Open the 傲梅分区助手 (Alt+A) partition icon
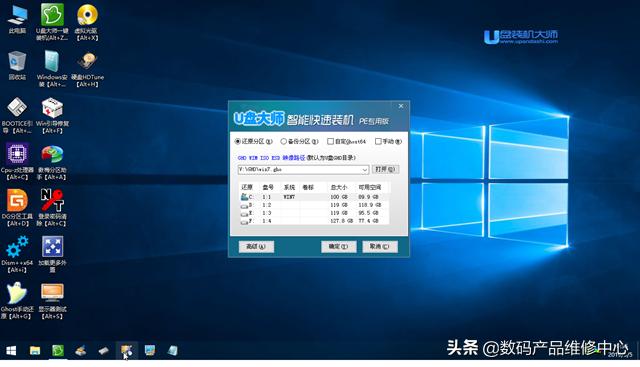The width and height of the screenshot is (640, 367). click(x=52, y=162)
